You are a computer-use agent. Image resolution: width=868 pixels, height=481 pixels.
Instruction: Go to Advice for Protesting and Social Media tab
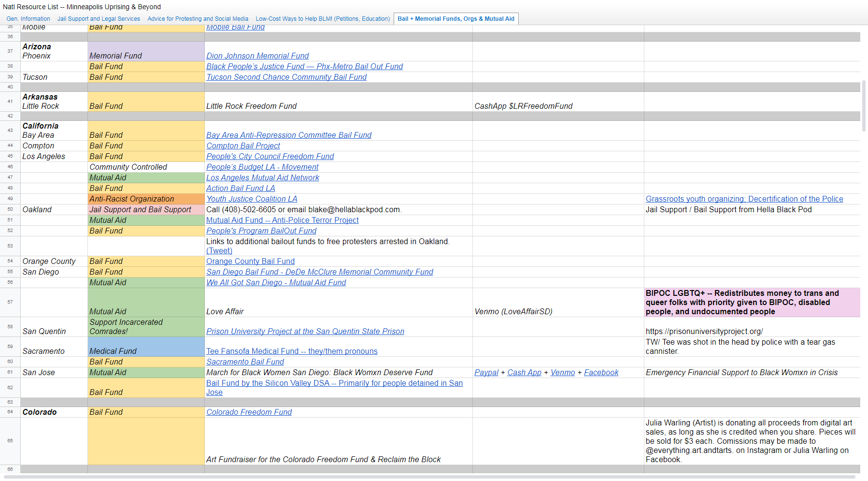point(198,19)
